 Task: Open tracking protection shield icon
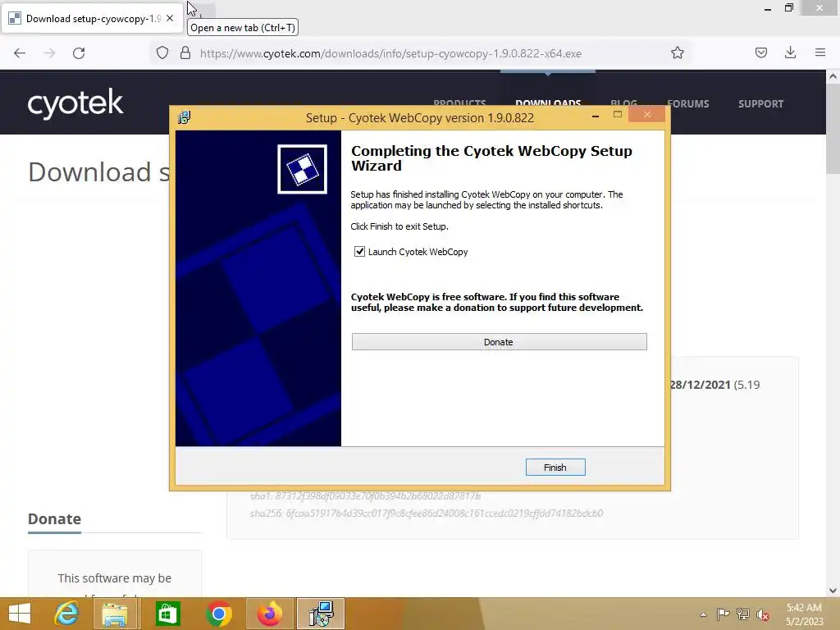pyautogui.click(x=162, y=53)
